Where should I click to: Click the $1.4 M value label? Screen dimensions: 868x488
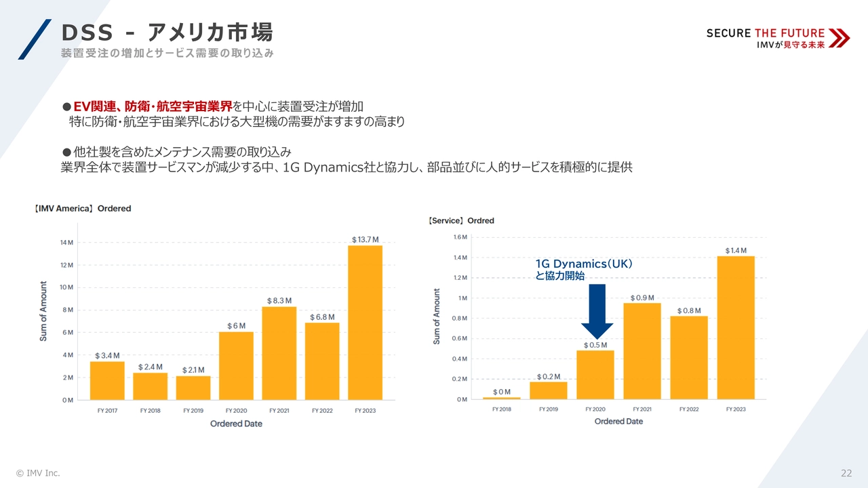pyautogui.click(x=736, y=250)
